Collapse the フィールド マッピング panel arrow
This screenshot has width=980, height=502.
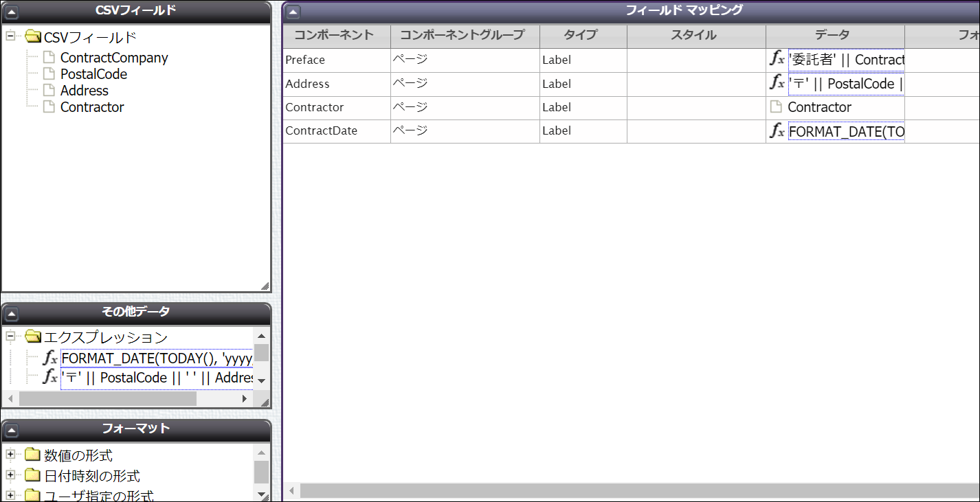tap(293, 12)
